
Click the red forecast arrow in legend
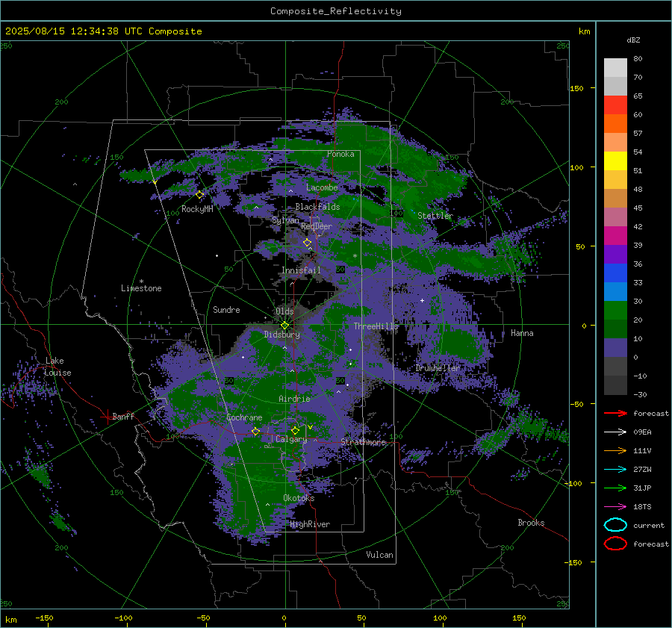615,413
